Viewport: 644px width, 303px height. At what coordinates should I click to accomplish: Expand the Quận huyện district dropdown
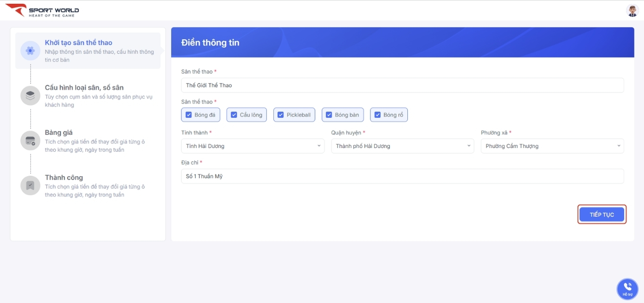402,146
